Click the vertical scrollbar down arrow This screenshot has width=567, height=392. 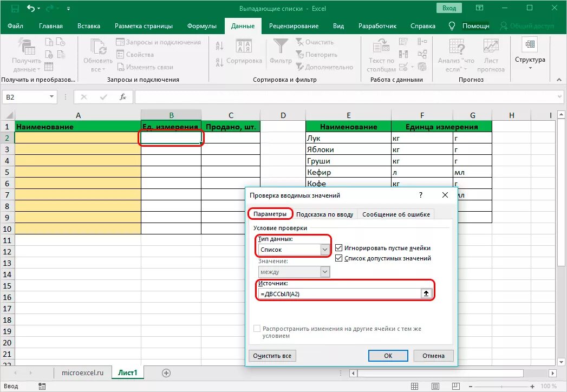pos(561,362)
